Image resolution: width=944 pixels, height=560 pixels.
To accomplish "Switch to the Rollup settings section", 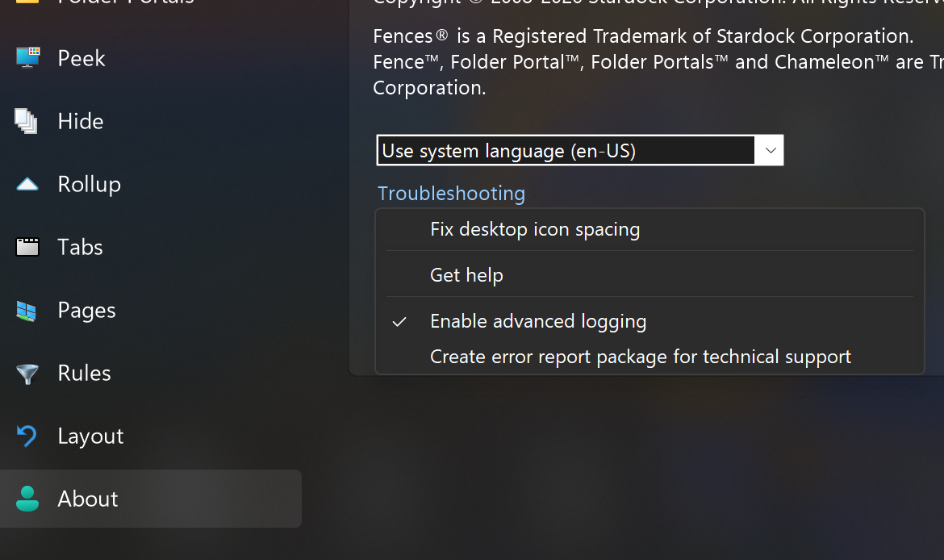I will point(89,184).
